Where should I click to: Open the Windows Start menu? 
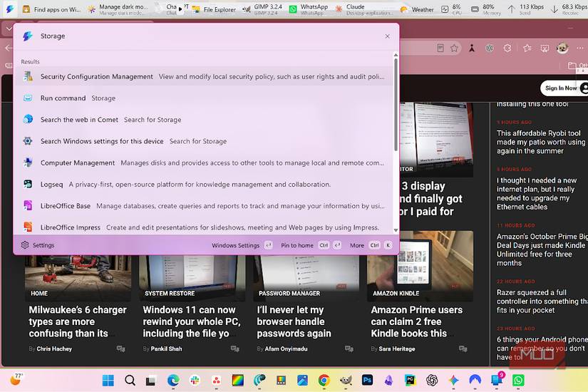tap(108, 381)
